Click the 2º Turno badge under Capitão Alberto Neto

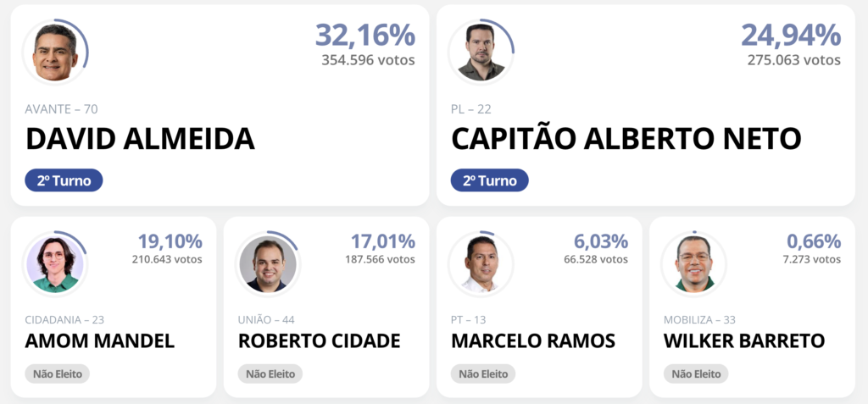point(490,180)
